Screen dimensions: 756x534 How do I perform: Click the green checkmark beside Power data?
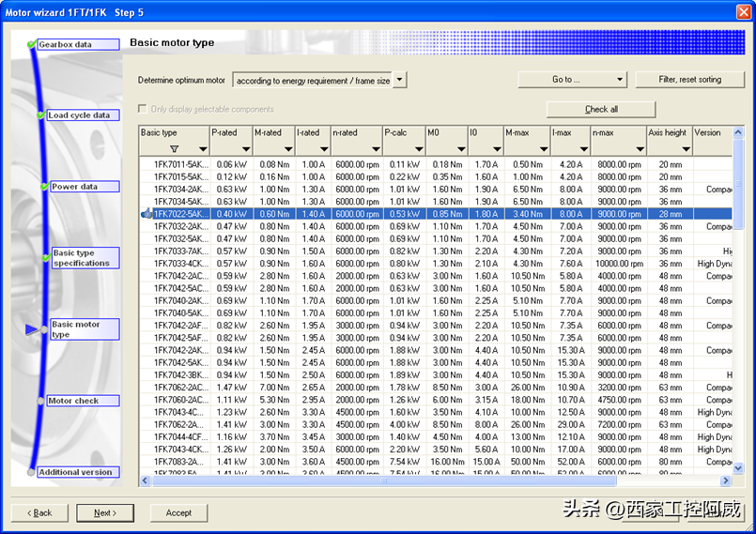click(x=44, y=187)
